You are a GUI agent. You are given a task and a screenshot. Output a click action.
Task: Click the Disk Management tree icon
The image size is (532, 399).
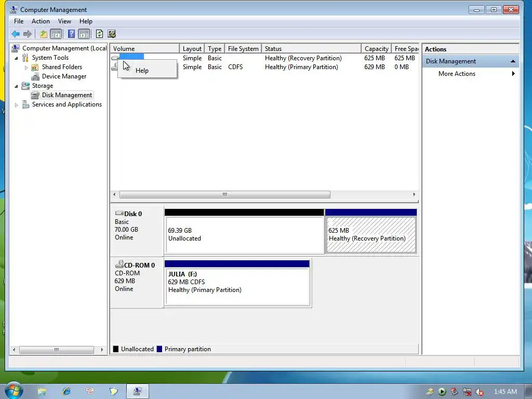coord(35,95)
